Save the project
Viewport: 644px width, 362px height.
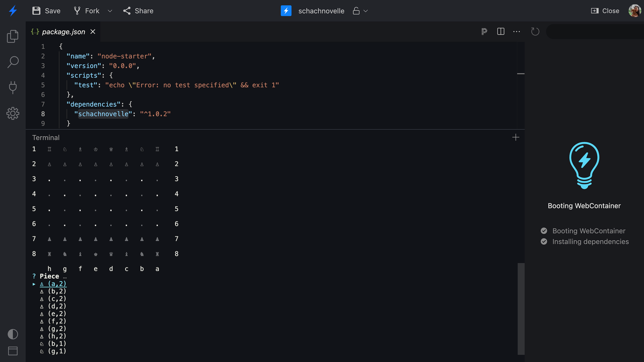(46, 11)
